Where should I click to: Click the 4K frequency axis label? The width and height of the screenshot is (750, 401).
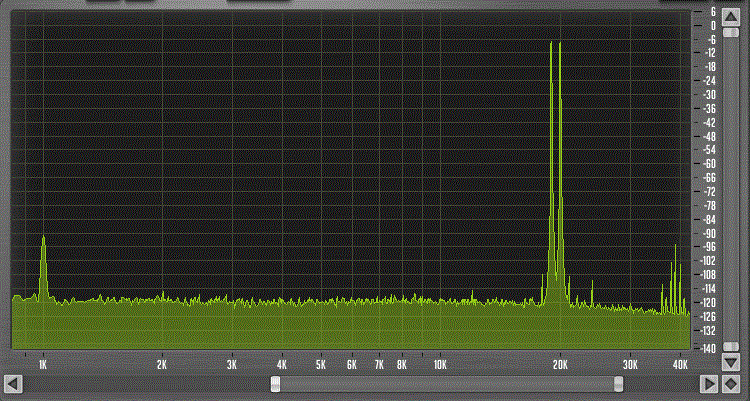281,365
